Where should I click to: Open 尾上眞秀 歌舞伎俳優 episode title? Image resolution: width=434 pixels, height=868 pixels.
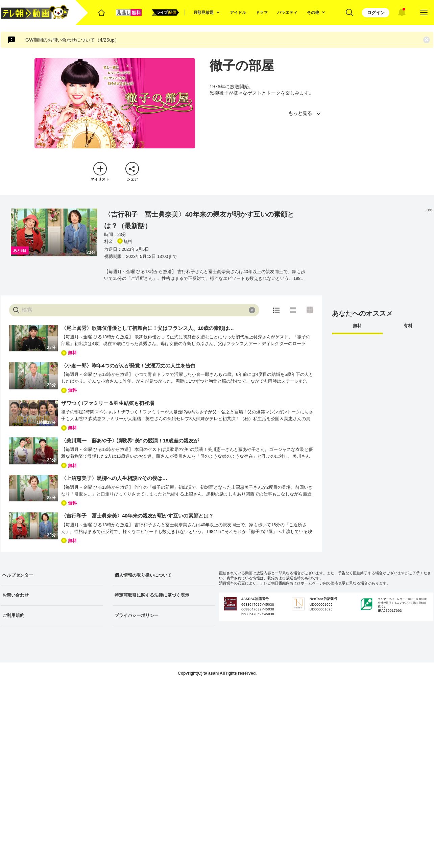147,328
